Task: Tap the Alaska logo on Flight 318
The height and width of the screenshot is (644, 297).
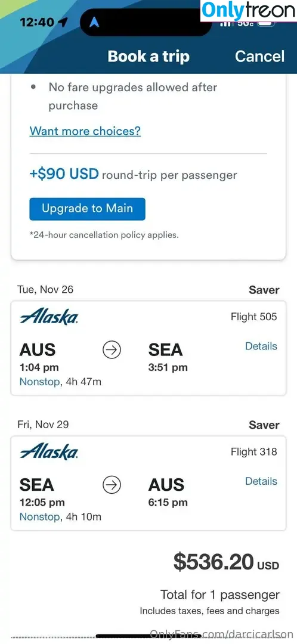Action: 49,452
